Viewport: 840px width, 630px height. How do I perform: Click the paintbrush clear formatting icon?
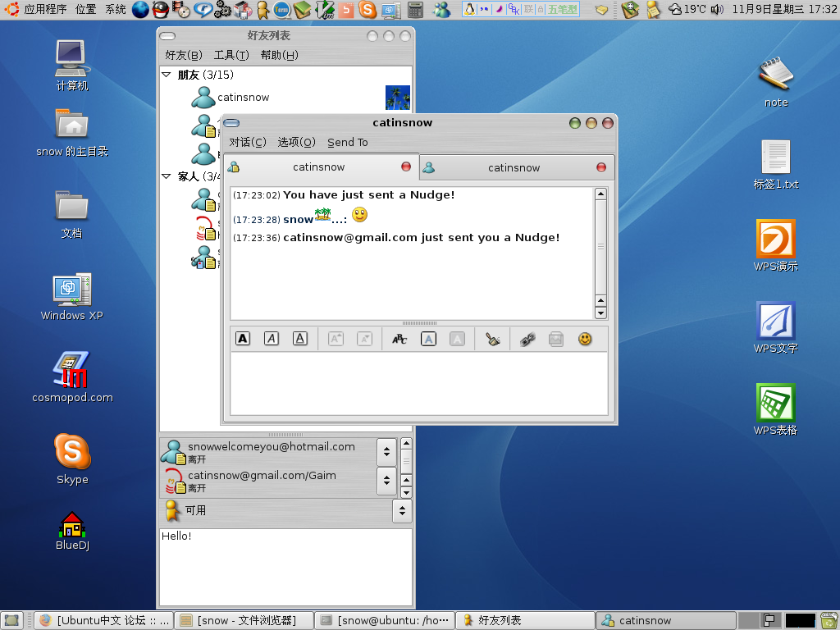click(493, 339)
